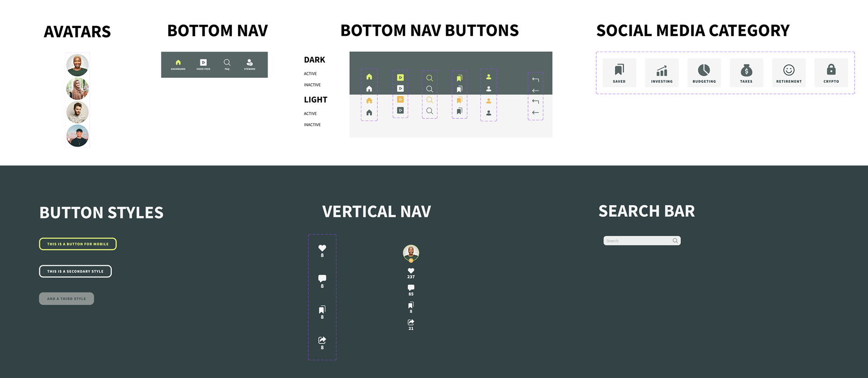The image size is (868, 378).
Task: Select the FAQ magnifier in bottom nav
Action: [227, 64]
